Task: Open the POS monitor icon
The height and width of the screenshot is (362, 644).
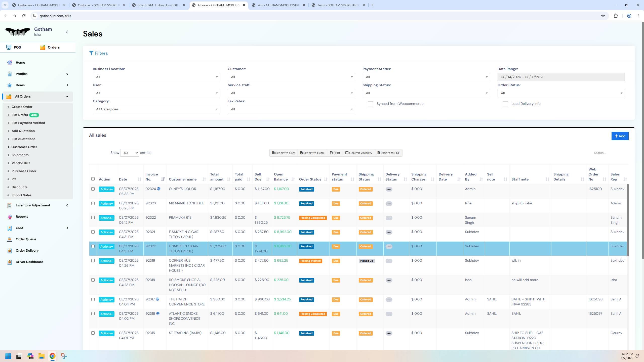Action: pos(9,47)
